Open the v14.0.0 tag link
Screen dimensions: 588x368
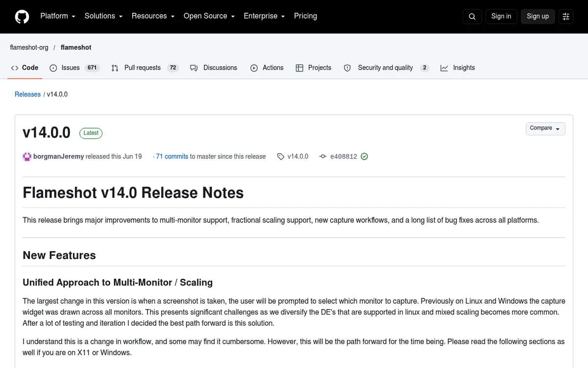[x=293, y=157]
